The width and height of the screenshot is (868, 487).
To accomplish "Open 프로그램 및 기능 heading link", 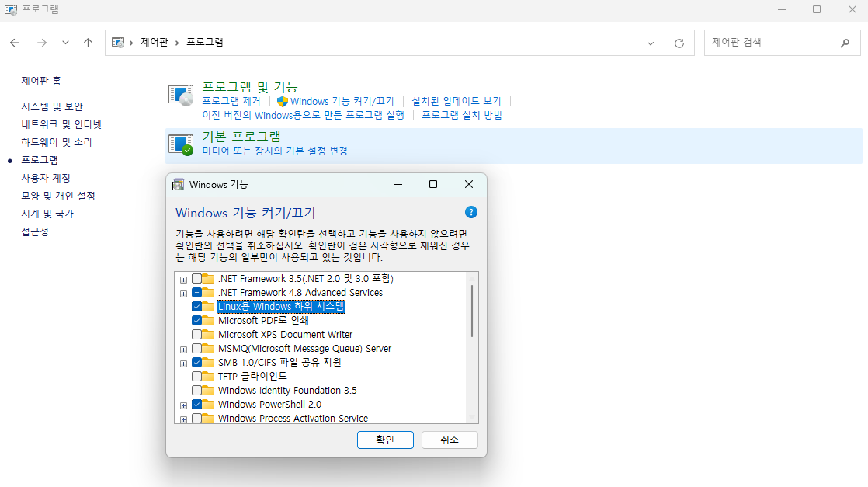I will tap(250, 86).
